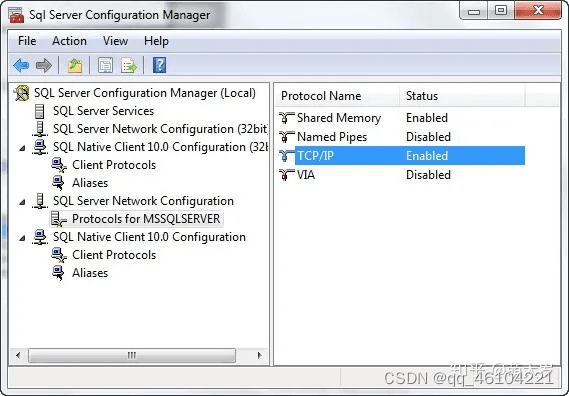This screenshot has height=396, width=569.
Task: Select the TCP/IP protocol name
Action: (x=315, y=156)
